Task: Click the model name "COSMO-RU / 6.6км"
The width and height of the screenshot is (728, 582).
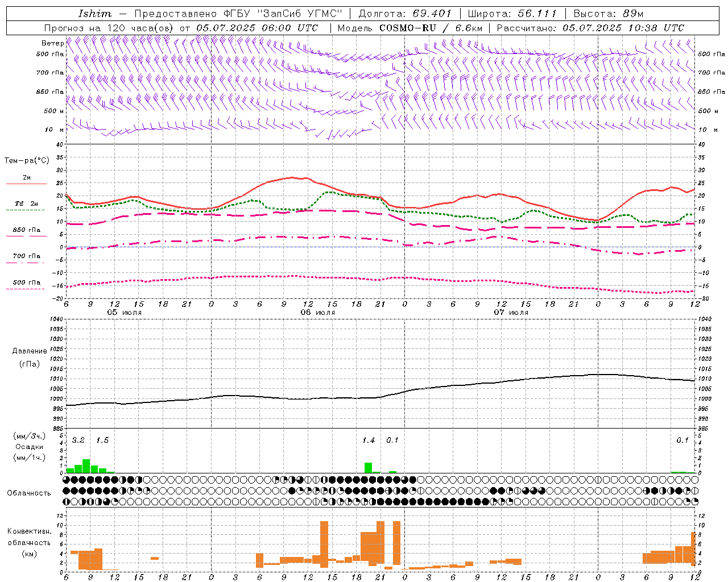Action: (x=431, y=28)
